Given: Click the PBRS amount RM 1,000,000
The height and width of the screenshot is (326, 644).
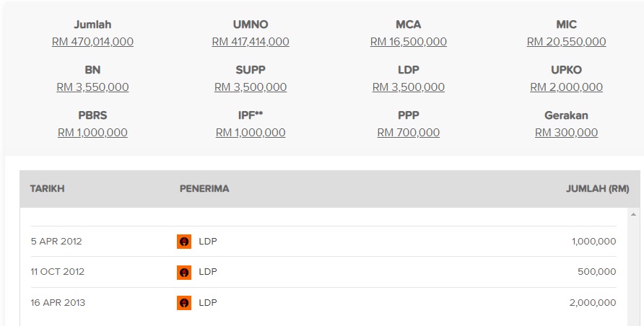Looking at the screenshot, I should tap(92, 133).
